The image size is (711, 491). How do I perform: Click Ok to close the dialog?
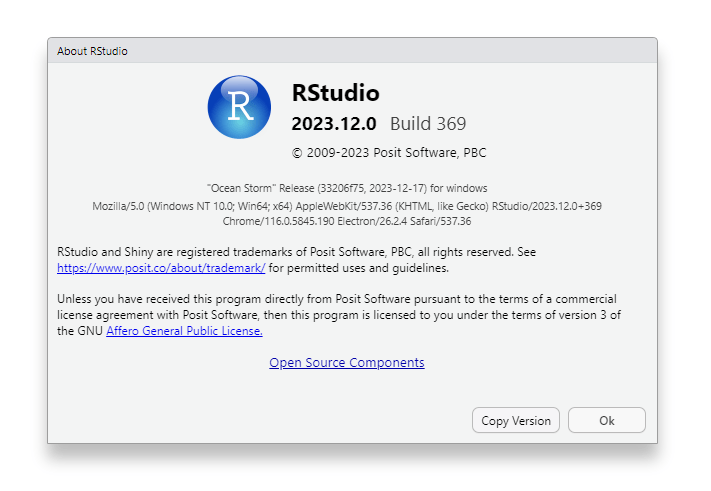[x=607, y=420]
